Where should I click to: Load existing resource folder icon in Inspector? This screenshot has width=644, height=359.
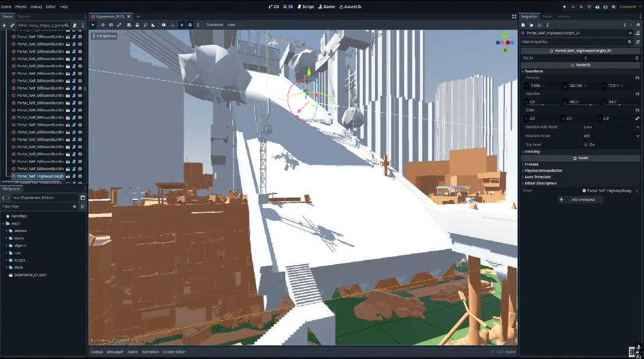[x=531, y=24]
